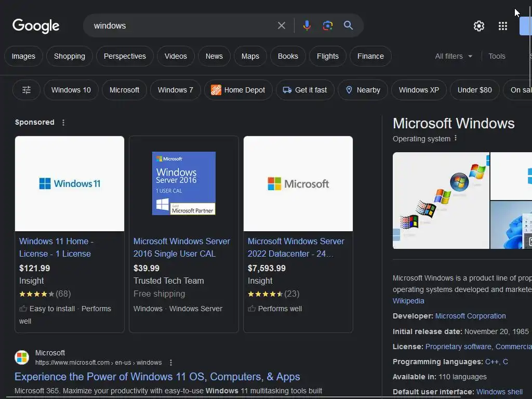Open Windows Server 2022 Datacenter listing link
This screenshot has width=532, height=399.
(x=296, y=247)
